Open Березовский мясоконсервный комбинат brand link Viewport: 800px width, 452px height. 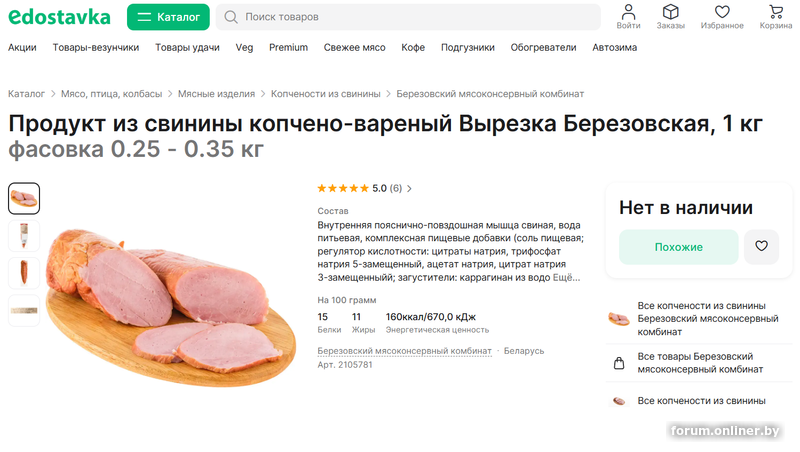click(x=404, y=351)
